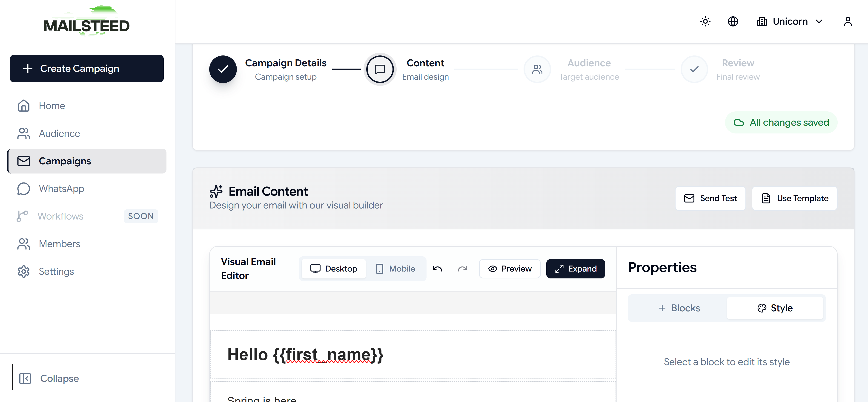The width and height of the screenshot is (868, 402).
Task: Open the Unicorn workspace dropdown
Action: 791,21
